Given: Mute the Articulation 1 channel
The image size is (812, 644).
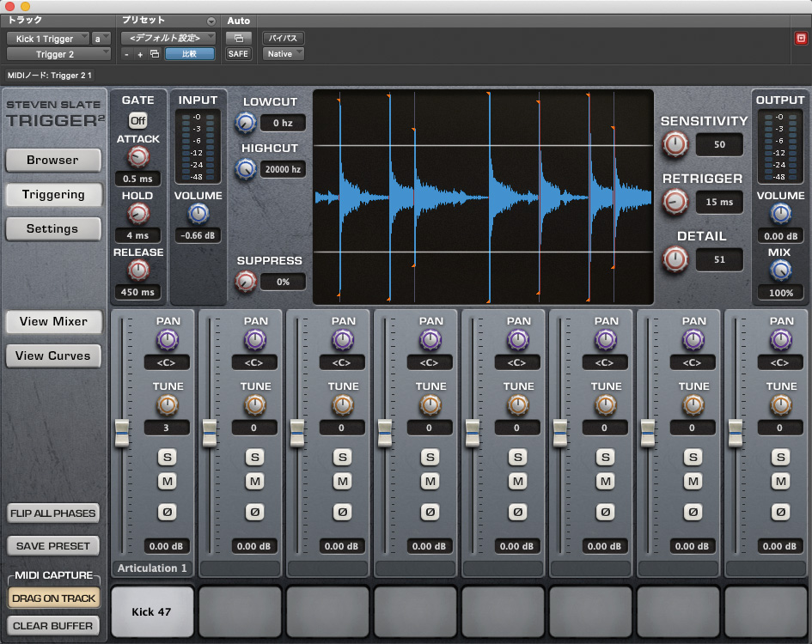Looking at the screenshot, I should 168,482.
